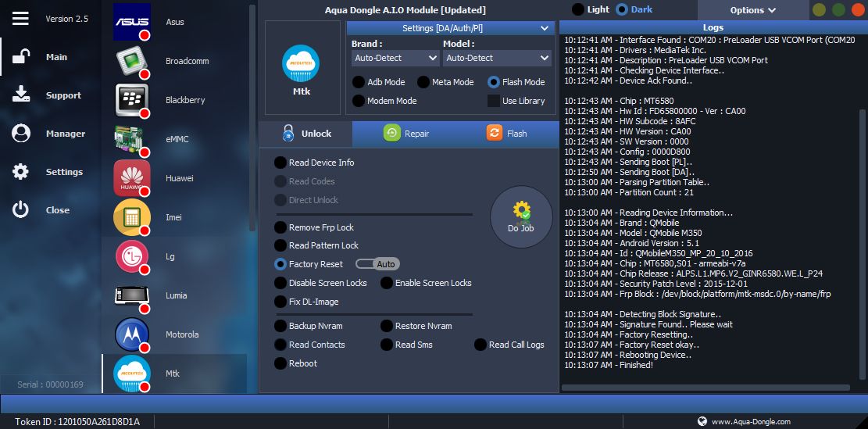Screen dimensions: 868x429
Task: Open the Imei calculator icon
Action: click(x=132, y=217)
